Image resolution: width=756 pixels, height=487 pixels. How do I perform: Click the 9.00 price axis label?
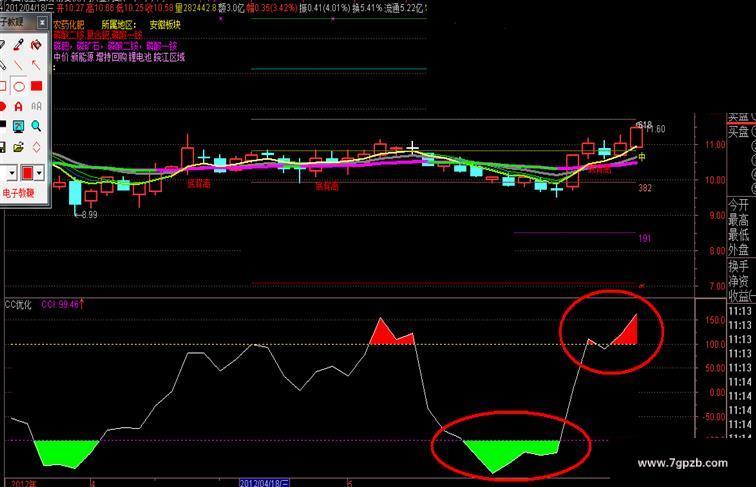717,216
